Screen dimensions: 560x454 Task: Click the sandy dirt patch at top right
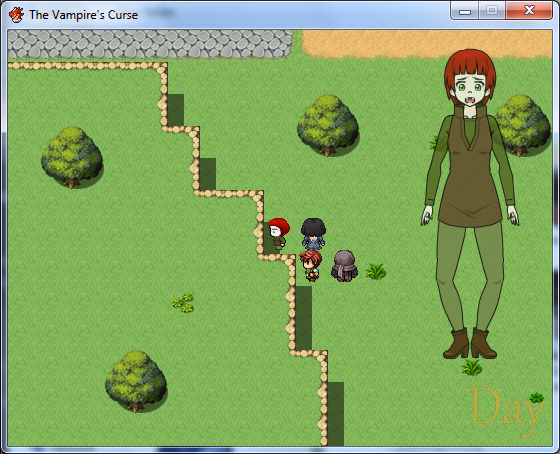pos(427,44)
